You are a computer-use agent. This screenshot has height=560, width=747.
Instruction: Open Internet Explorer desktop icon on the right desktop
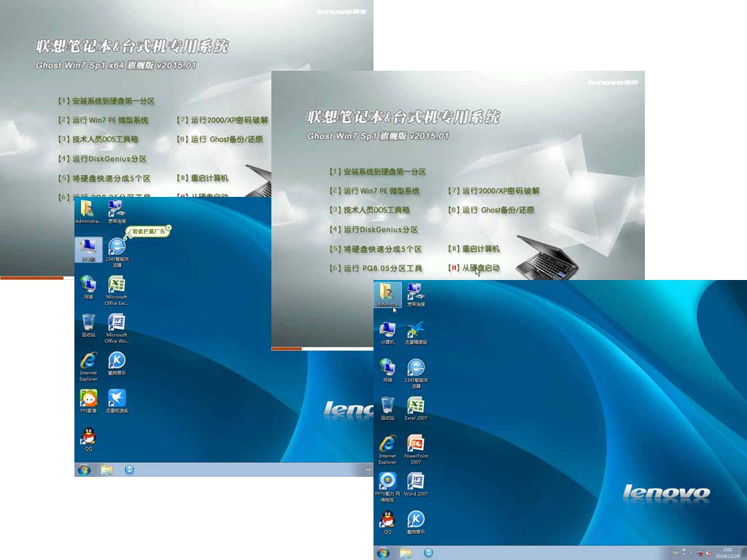click(x=387, y=449)
